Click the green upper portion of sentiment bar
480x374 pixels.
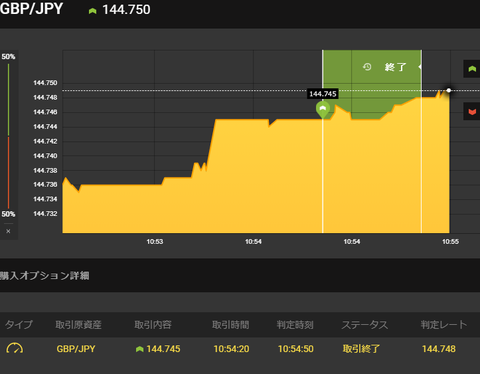click(8, 100)
